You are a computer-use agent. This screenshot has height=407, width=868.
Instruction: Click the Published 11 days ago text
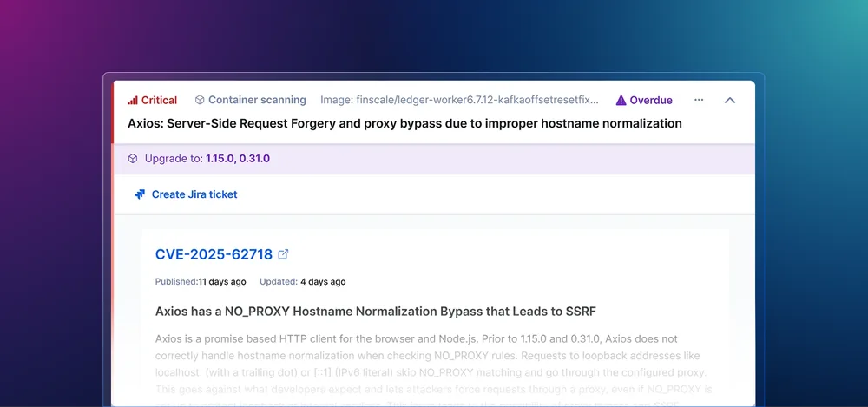click(201, 281)
